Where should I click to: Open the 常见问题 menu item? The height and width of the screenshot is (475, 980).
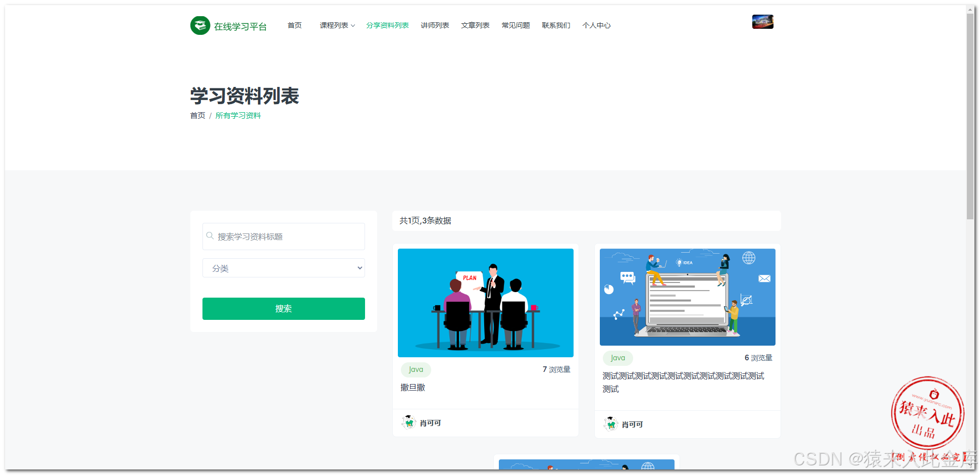515,25
